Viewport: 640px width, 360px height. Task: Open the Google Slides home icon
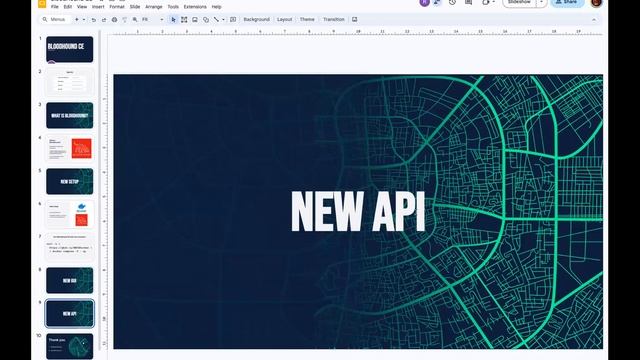click(42, 3)
